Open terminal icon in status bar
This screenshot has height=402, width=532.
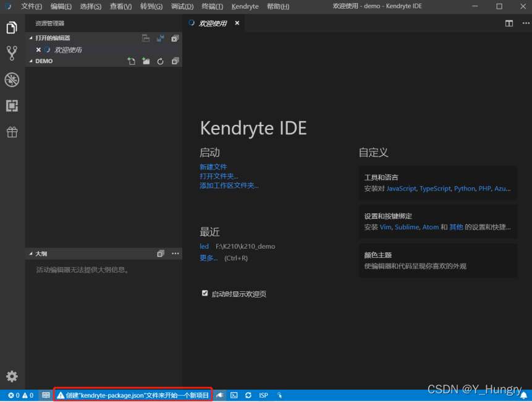[234, 395]
